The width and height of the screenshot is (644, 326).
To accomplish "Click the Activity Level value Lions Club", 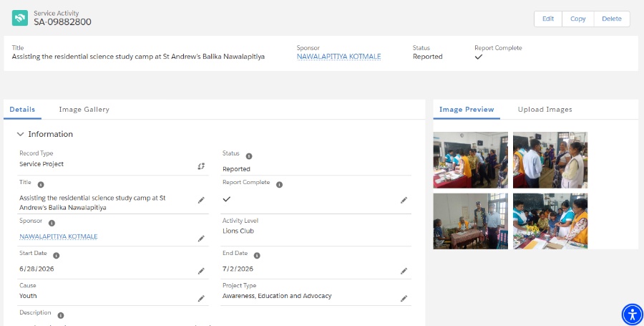I will point(238,231).
